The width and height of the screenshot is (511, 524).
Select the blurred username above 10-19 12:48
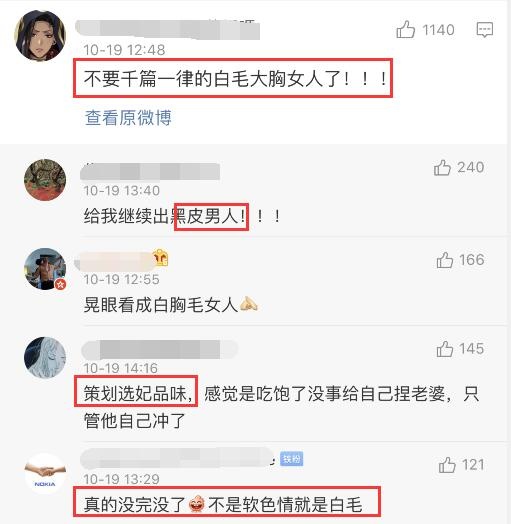[167, 29]
